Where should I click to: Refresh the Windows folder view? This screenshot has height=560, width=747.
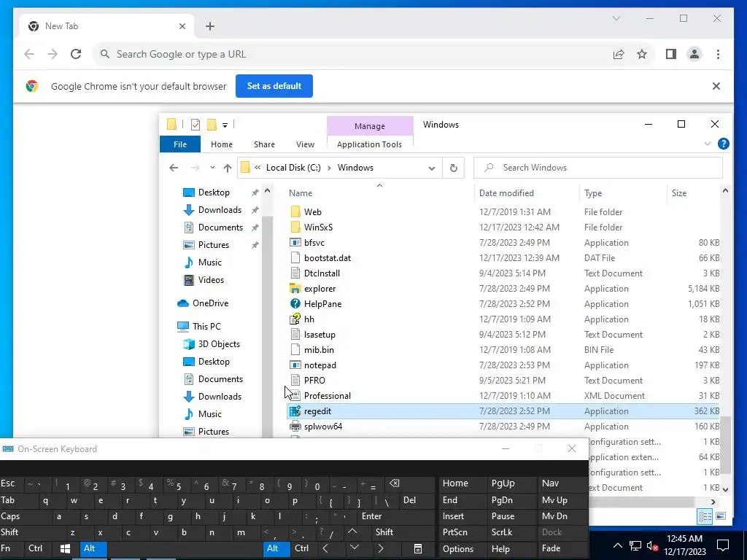point(454,168)
